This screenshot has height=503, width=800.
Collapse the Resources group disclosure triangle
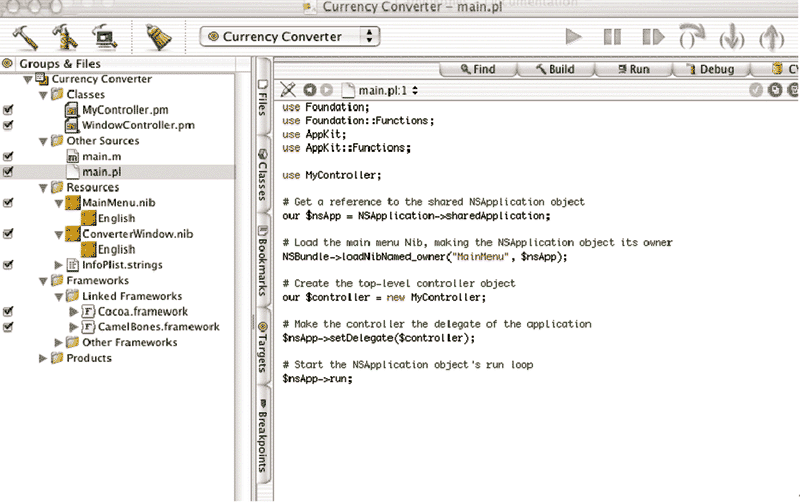point(42,187)
